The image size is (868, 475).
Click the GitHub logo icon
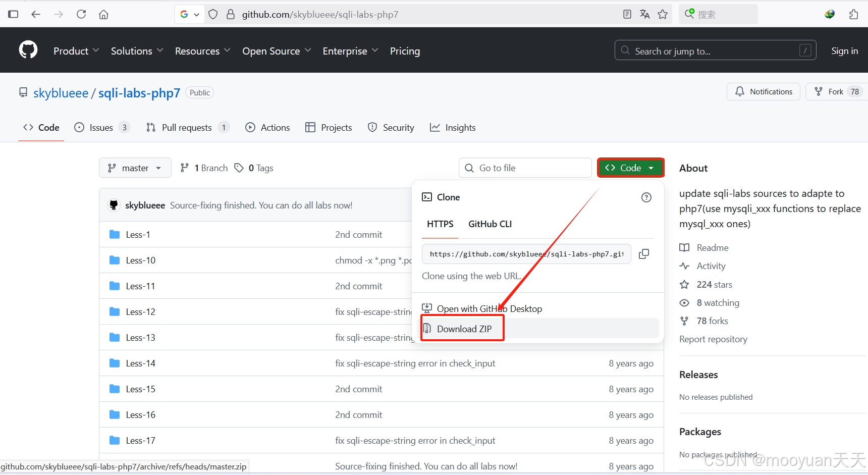pyautogui.click(x=28, y=50)
